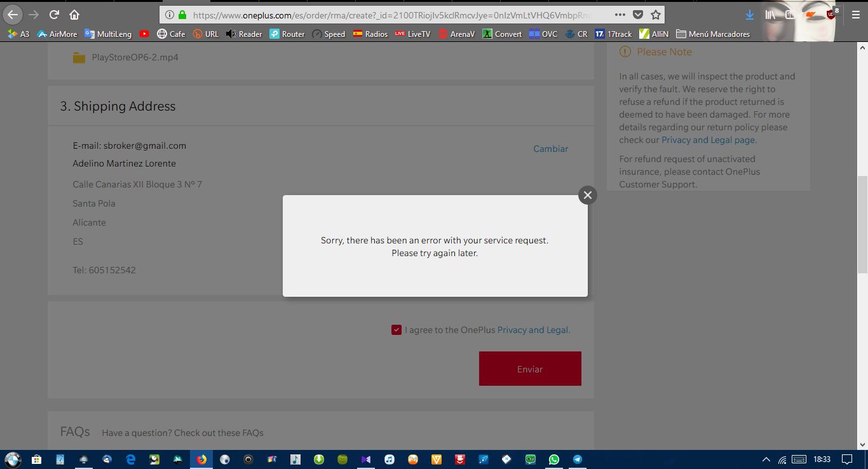Click the FAQs heading
The height and width of the screenshot is (469, 868).
(x=75, y=432)
